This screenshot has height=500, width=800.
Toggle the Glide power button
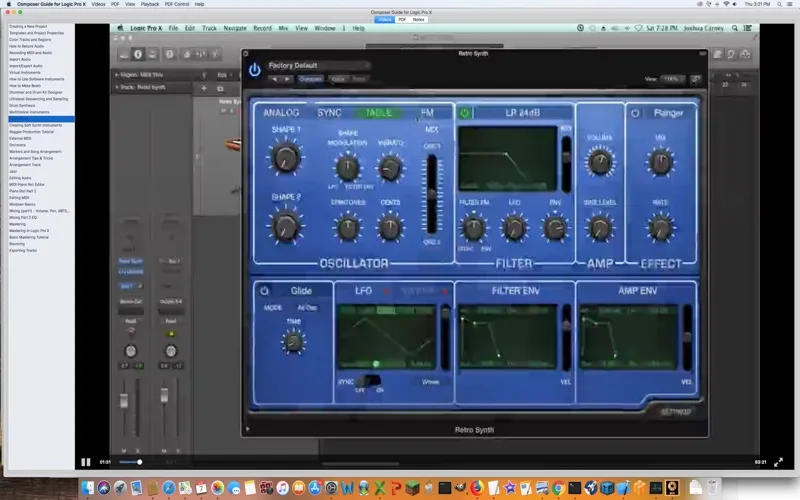(264, 291)
